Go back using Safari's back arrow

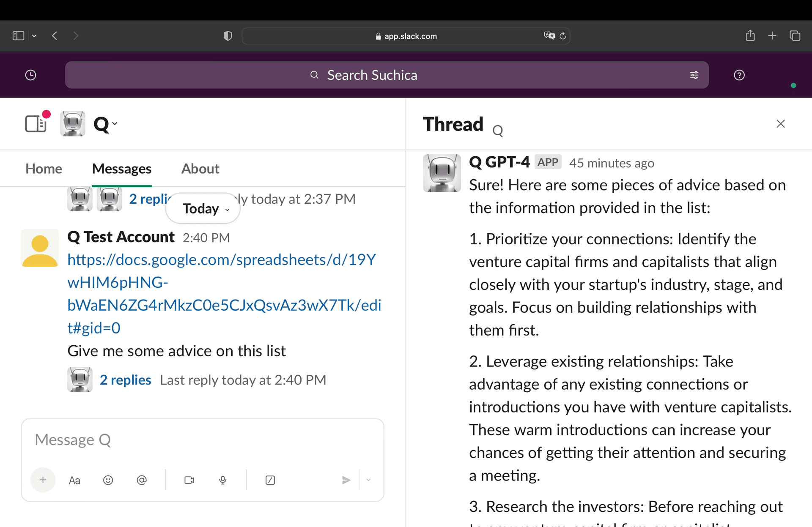[x=55, y=36]
